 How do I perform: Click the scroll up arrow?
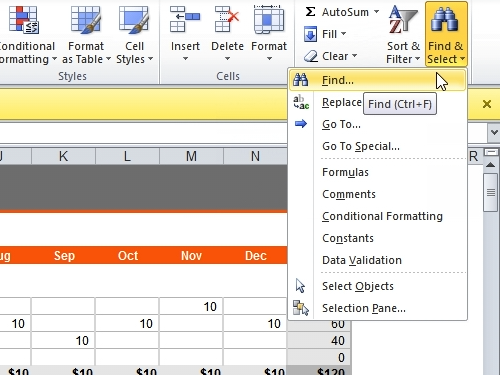pos(490,165)
